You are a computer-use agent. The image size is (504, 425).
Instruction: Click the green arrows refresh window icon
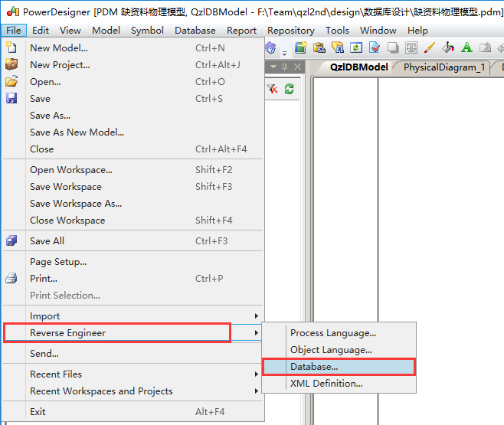point(356,47)
